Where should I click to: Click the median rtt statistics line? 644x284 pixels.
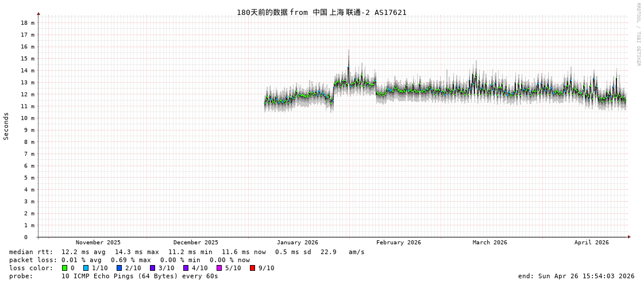click(x=187, y=252)
